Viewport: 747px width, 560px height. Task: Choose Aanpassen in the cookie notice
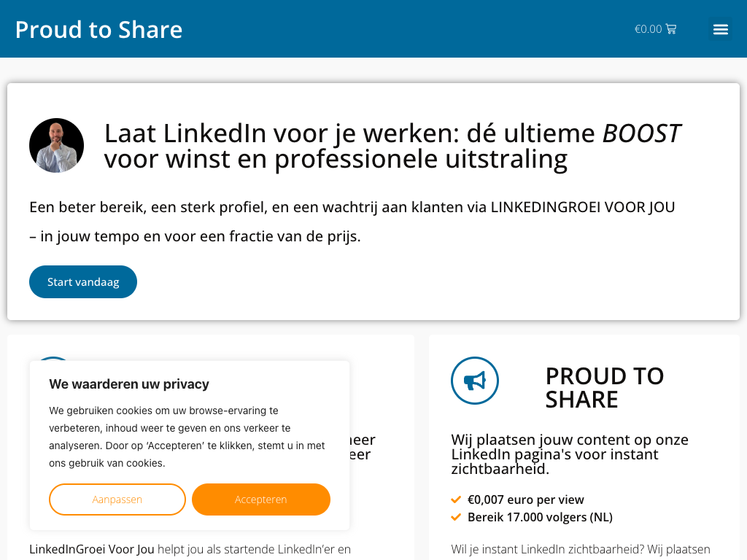(x=117, y=499)
